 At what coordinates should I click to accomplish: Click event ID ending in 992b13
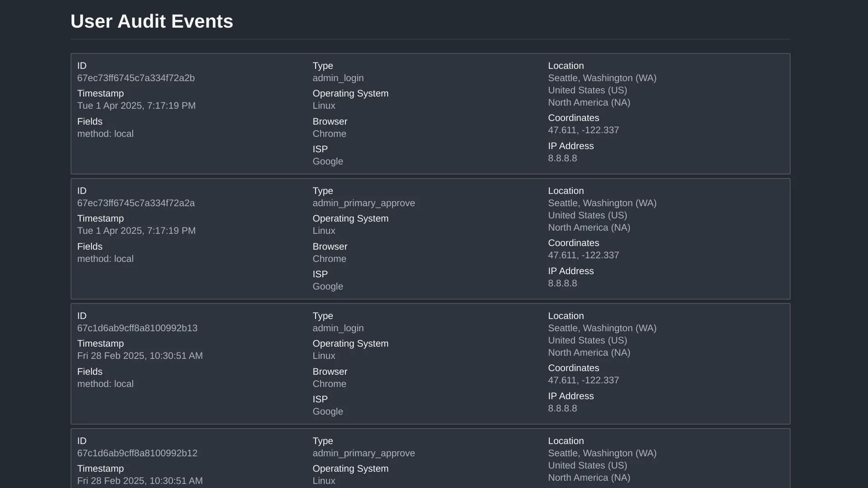[x=137, y=328]
